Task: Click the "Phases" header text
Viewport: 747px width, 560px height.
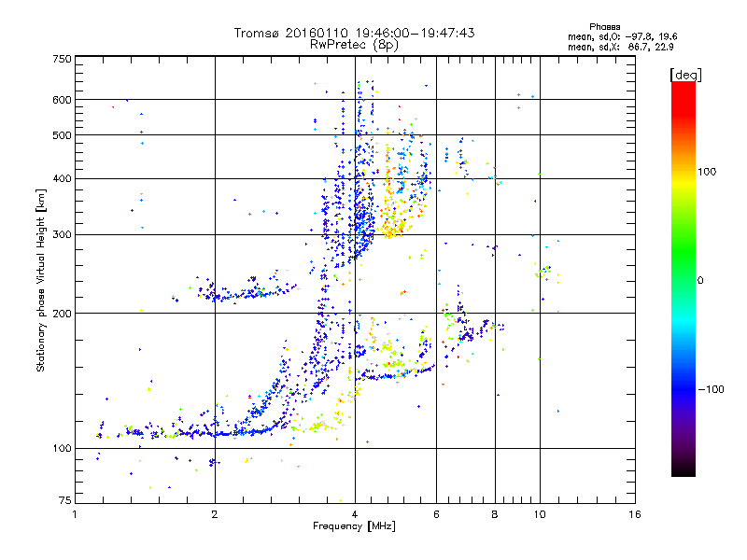Action: (x=604, y=27)
